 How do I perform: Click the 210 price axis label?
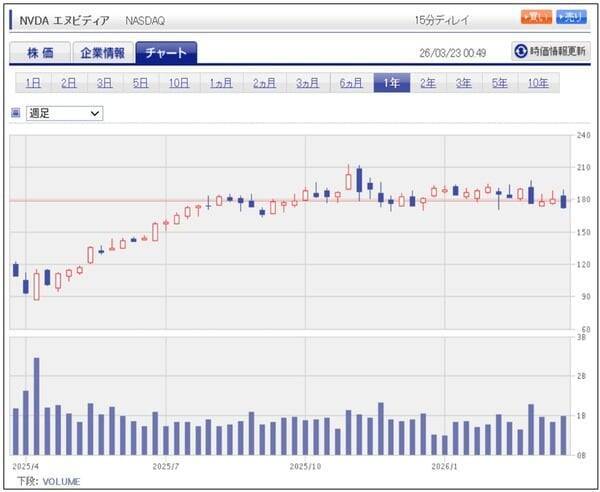tap(583, 167)
